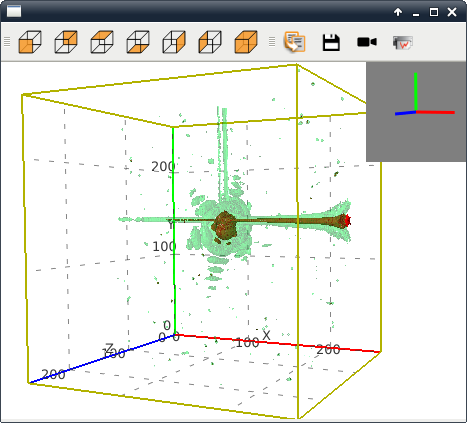
Task: Click the toolbar grip before the cube icons
Action: click(x=7, y=42)
